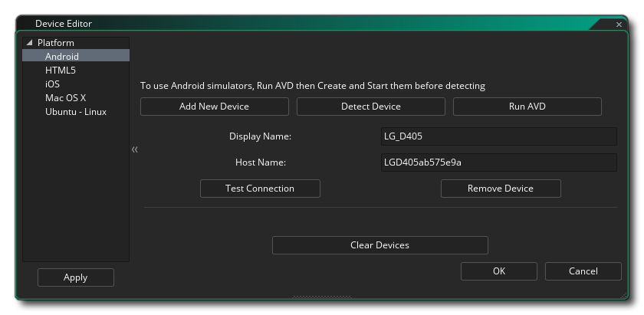This screenshot has height=315, width=644.
Task: Test Connection to the device
Action: click(x=260, y=189)
